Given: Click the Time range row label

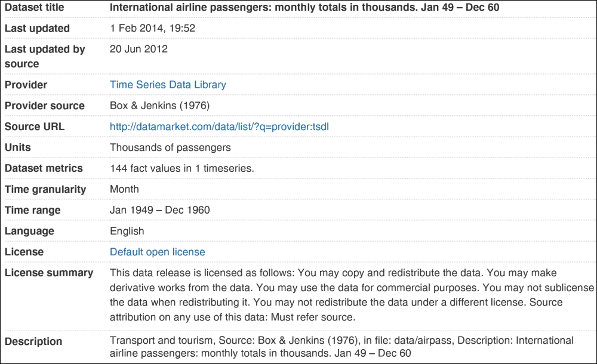Looking at the screenshot, I should coord(33,210).
